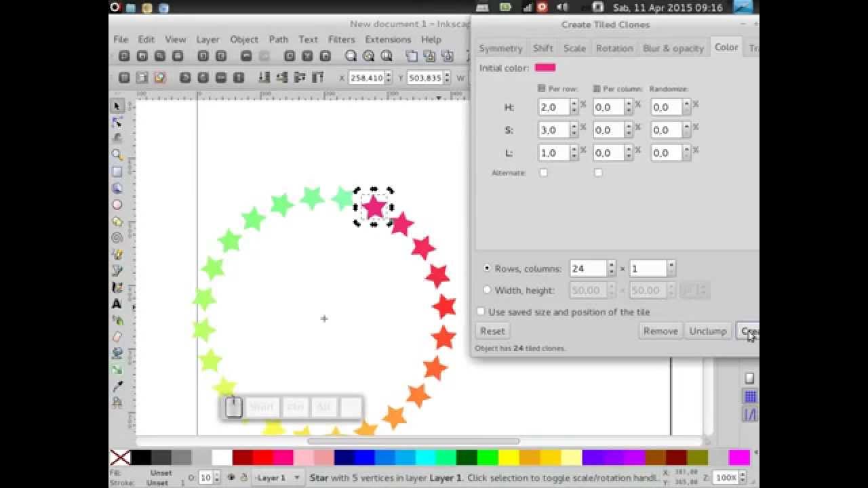This screenshot has height=488, width=868.
Task: Click the Initial color pink swatch
Action: [x=545, y=68]
